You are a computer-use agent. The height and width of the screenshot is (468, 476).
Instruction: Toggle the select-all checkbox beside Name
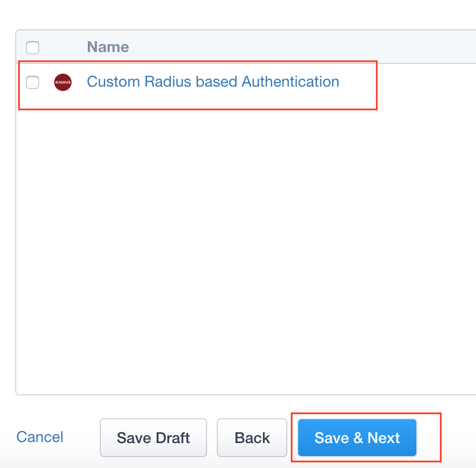[x=33, y=48]
